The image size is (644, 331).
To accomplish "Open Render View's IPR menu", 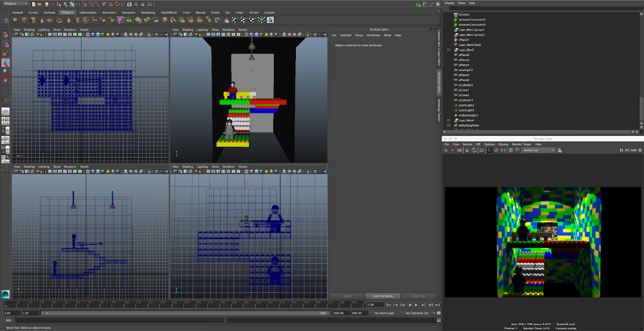I will click(x=479, y=144).
